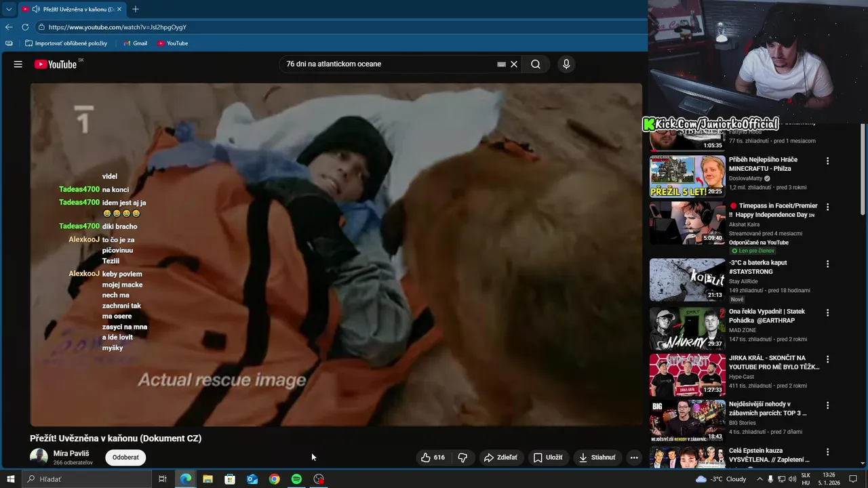Open more actions ellipsis under video
This screenshot has height=488, width=868.
(634, 457)
